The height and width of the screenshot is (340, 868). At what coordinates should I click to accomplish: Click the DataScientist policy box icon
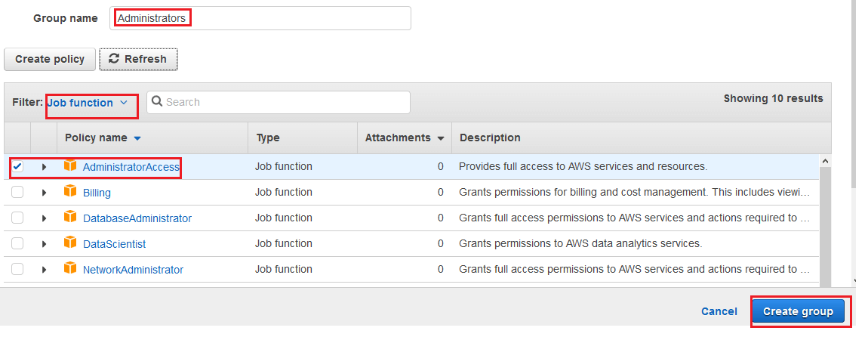coord(70,243)
